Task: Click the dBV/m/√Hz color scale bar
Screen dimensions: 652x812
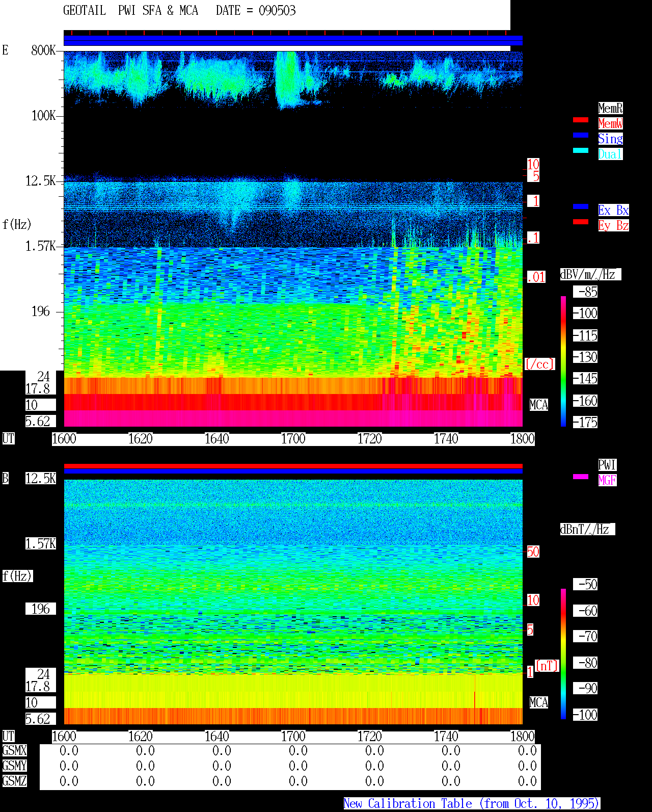Action: click(x=563, y=361)
